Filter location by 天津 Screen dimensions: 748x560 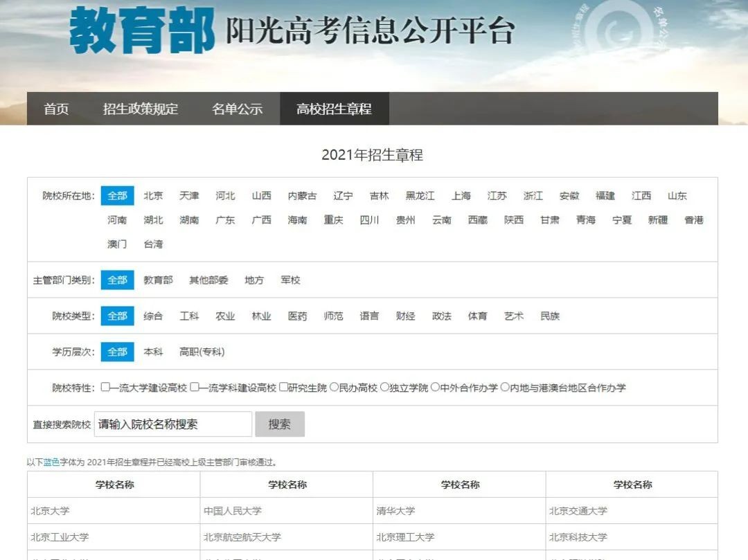[x=189, y=196]
